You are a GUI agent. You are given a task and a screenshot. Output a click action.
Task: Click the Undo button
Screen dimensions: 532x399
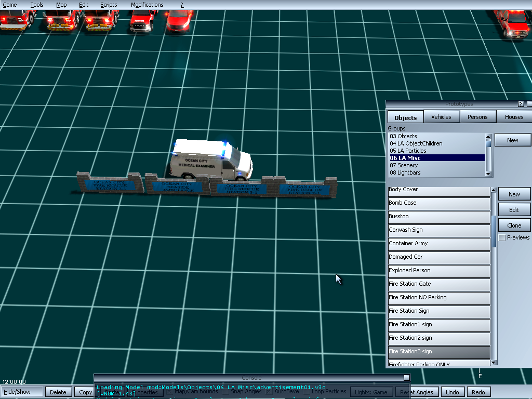click(453, 392)
